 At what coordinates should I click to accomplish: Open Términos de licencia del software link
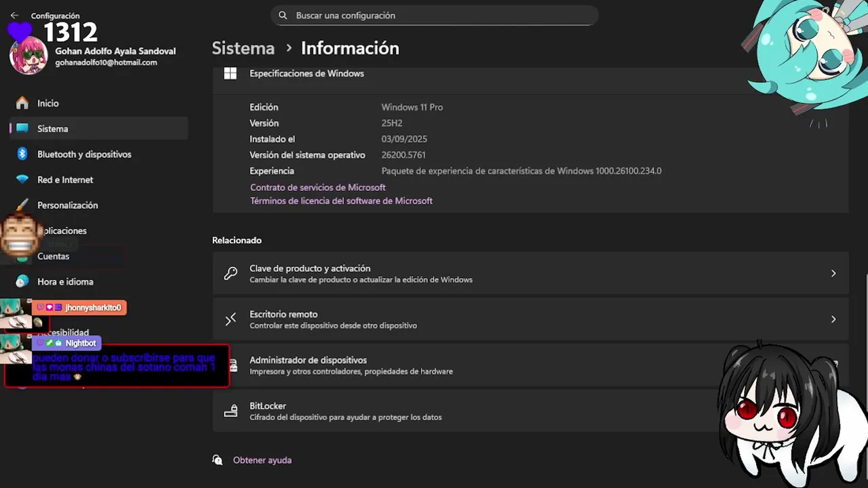(341, 201)
